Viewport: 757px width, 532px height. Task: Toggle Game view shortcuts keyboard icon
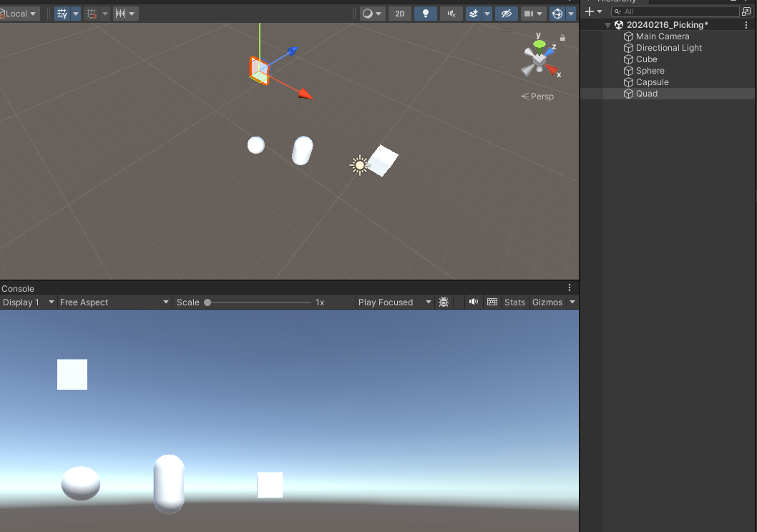(x=492, y=302)
